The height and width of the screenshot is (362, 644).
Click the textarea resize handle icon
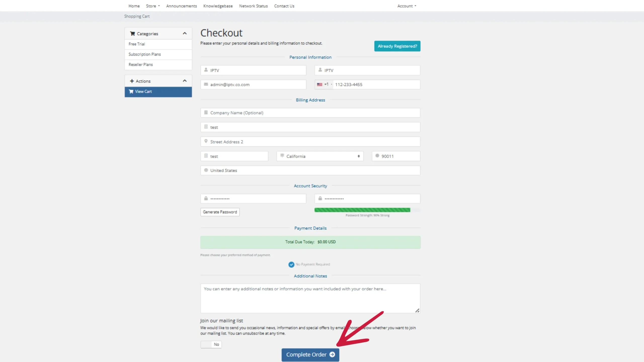[x=417, y=311]
